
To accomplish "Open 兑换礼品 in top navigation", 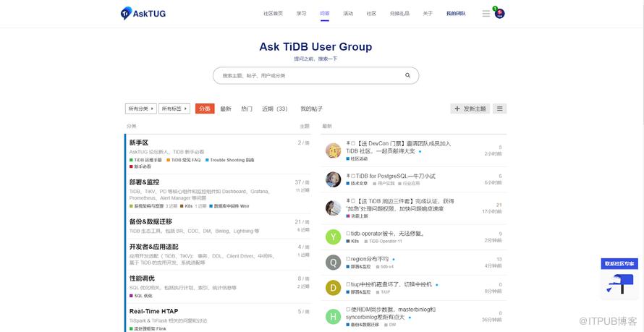I will 399,14.
